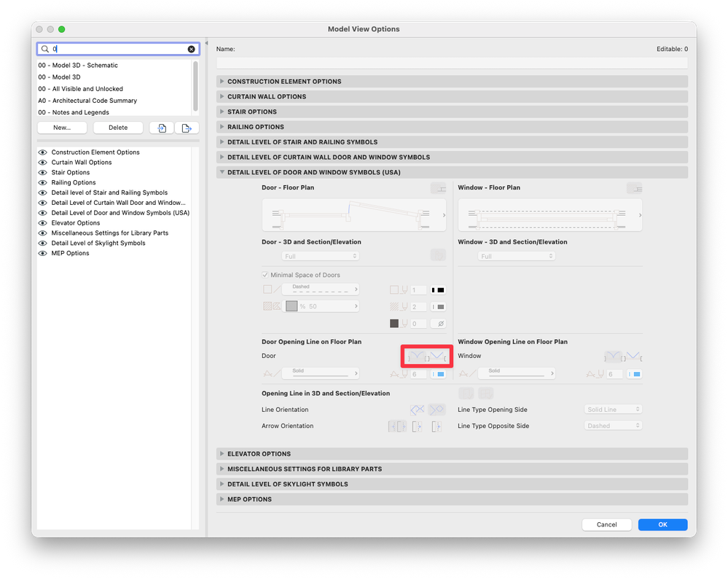Click Cancel button
This screenshot has width=728, height=579.
tap(606, 524)
